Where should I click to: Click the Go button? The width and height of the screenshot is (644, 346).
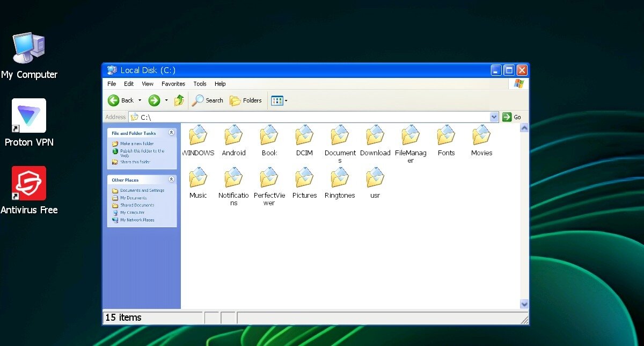point(512,117)
